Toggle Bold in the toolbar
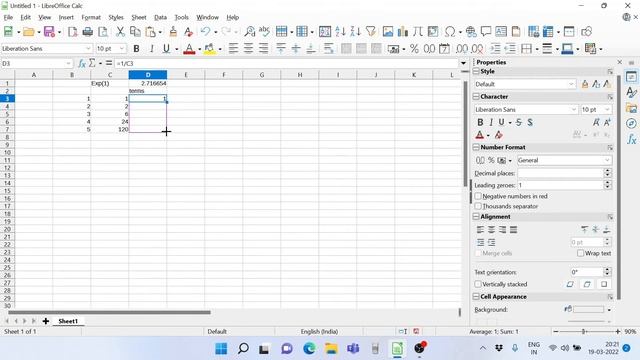The image size is (640, 360). [x=136, y=49]
